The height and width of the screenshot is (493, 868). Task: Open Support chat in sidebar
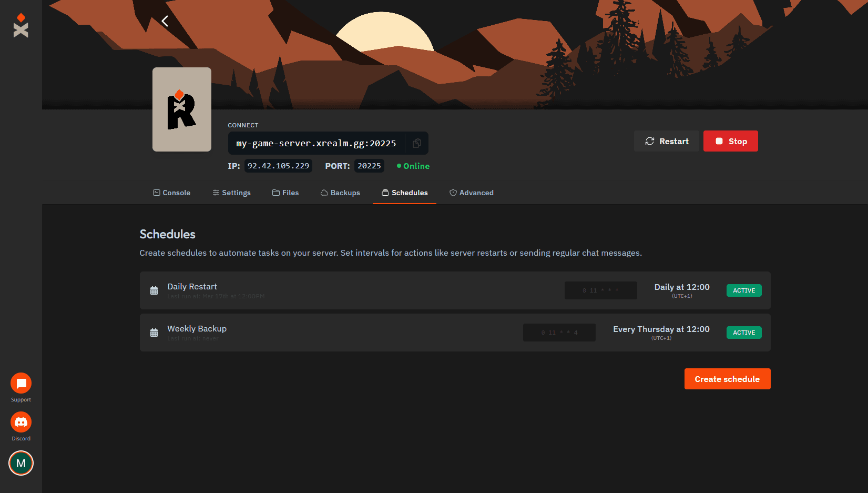tap(21, 384)
